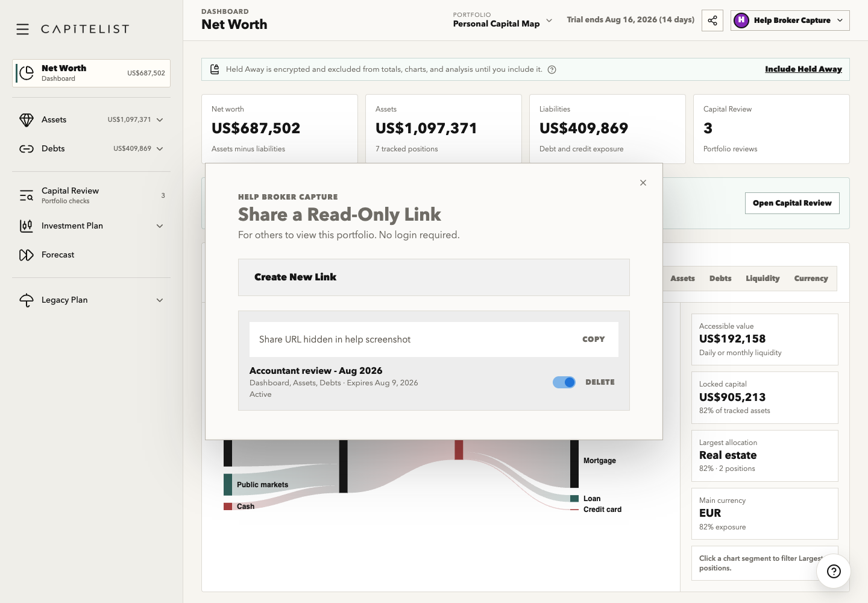Close the Share a Read-Only Link dialog

(643, 183)
